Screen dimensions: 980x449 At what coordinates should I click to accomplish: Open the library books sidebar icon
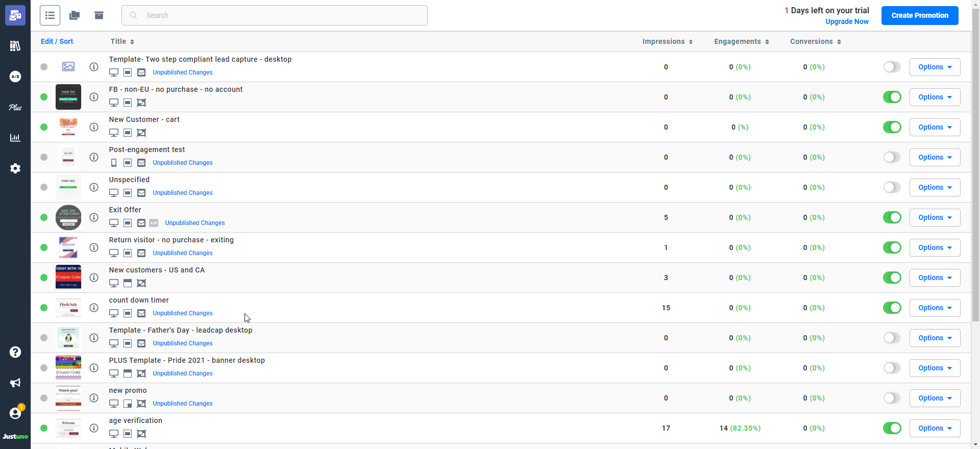(x=15, y=46)
